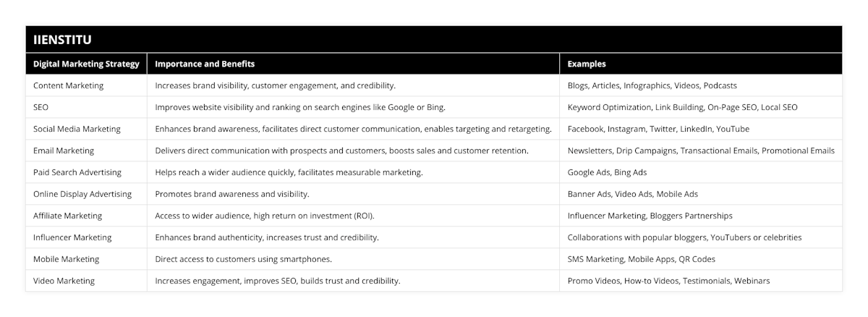Select the Paid Search Advertising cell
This screenshot has width=868, height=317.
[77, 172]
